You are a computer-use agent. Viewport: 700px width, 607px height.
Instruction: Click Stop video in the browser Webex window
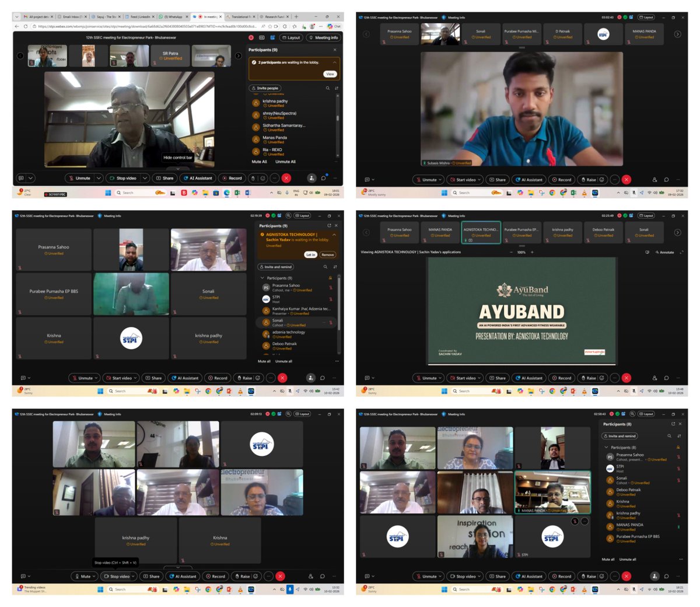(123, 178)
